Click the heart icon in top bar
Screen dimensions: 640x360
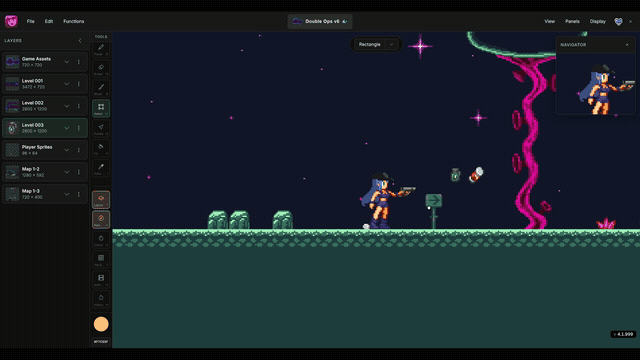point(618,22)
